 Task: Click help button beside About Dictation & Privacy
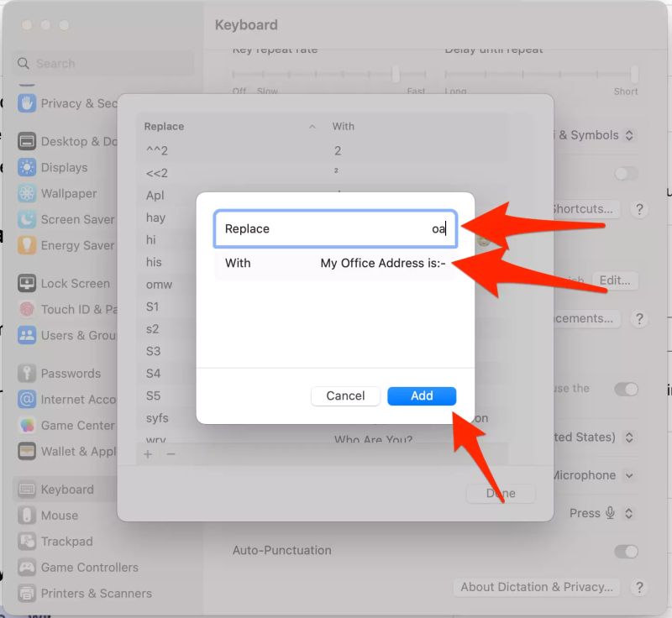(639, 587)
